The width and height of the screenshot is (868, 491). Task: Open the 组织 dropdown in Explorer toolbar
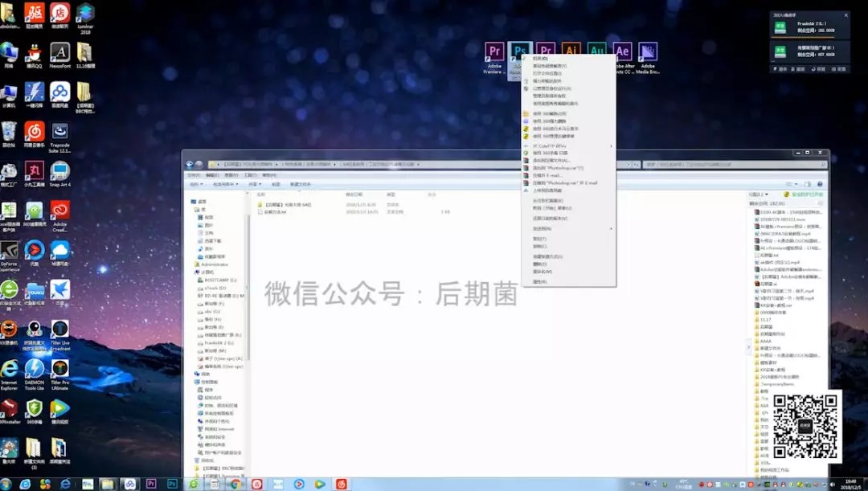click(x=195, y=184)
